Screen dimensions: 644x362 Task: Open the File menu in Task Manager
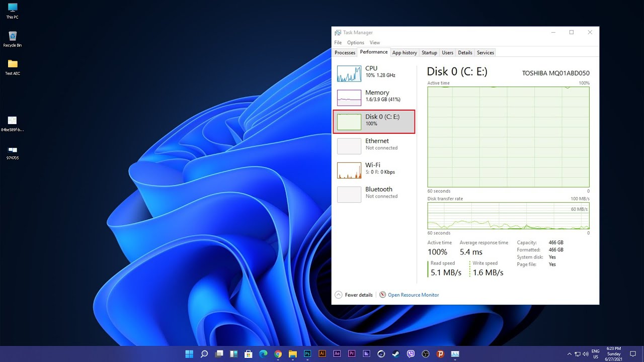(338, 43)
